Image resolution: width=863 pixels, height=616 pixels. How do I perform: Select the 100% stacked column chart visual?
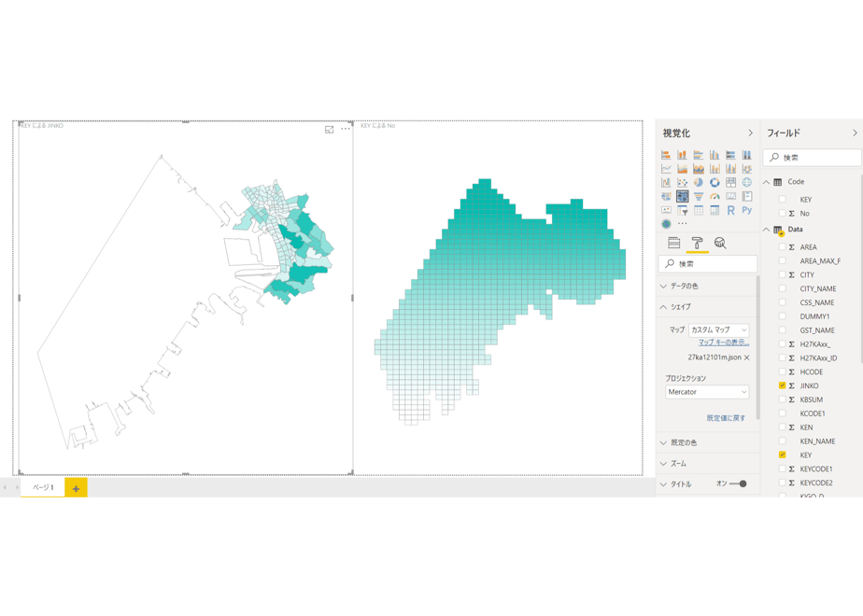747,155
